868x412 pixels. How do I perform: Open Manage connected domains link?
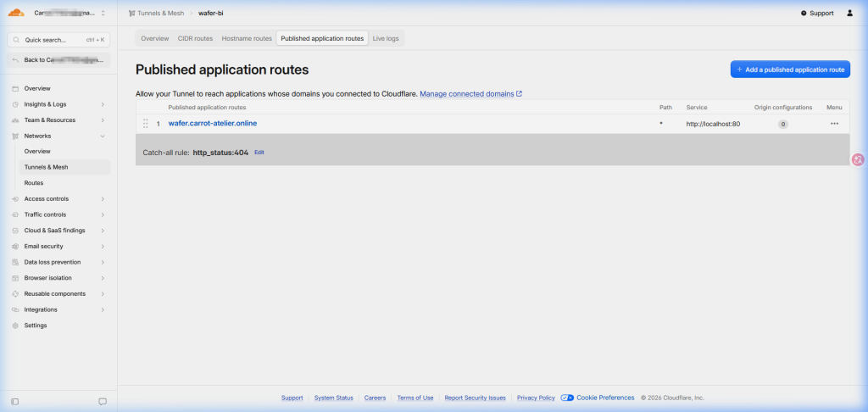[471, 94]
